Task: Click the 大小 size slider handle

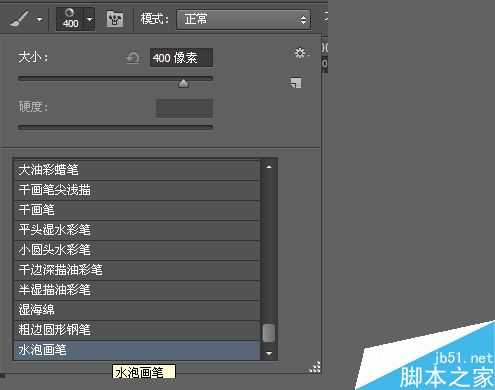Action: (x=183, y=83)
